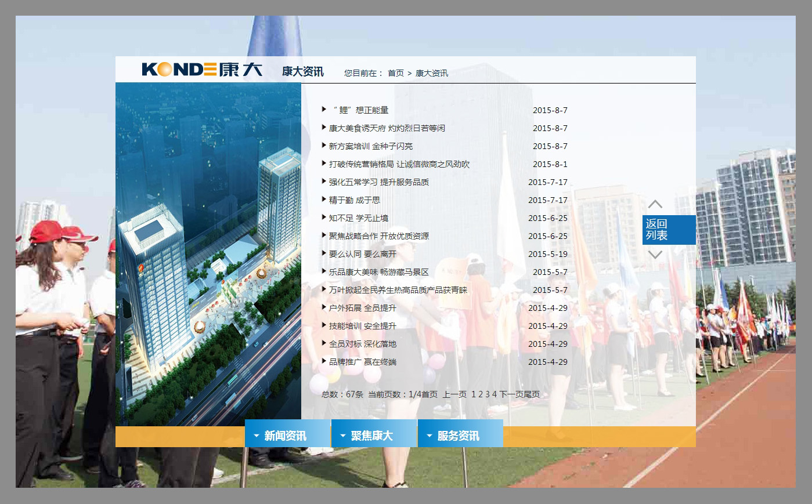
Task: Click pagination 下一页 link
Action: coord(511,394)
